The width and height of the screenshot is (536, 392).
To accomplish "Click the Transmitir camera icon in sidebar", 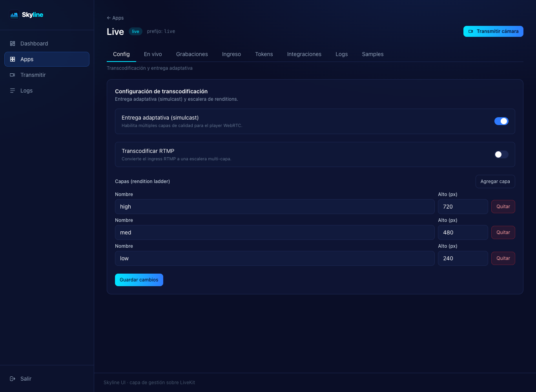I will click(13, 75).
